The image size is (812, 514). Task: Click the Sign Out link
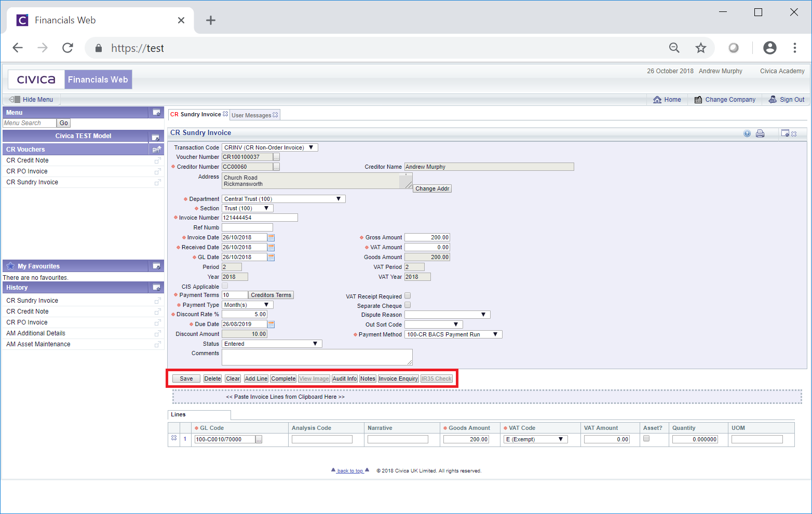click(787, 100)
